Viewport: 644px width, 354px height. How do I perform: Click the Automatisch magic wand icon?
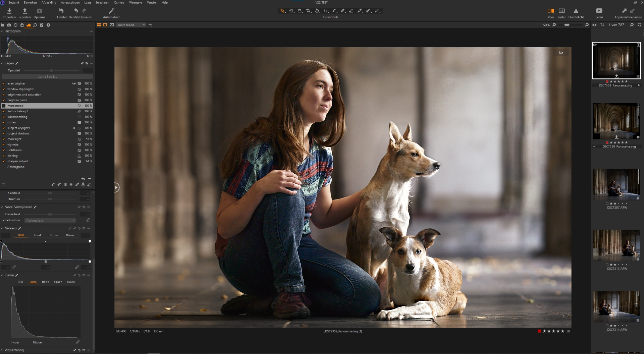pos(111,11)
